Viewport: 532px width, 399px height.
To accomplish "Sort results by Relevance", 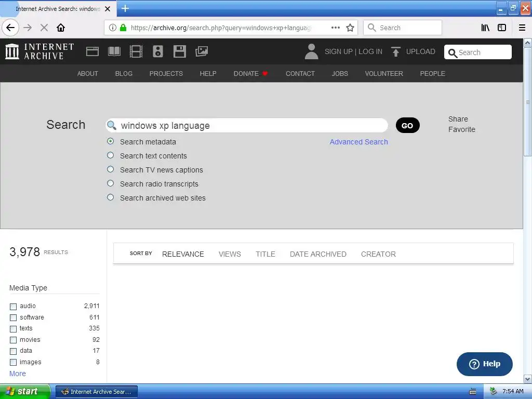I will (183, 254).
